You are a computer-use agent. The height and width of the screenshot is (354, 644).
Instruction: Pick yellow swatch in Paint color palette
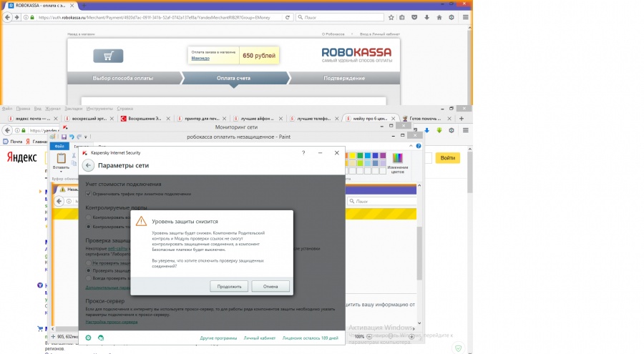click(352, 156)
